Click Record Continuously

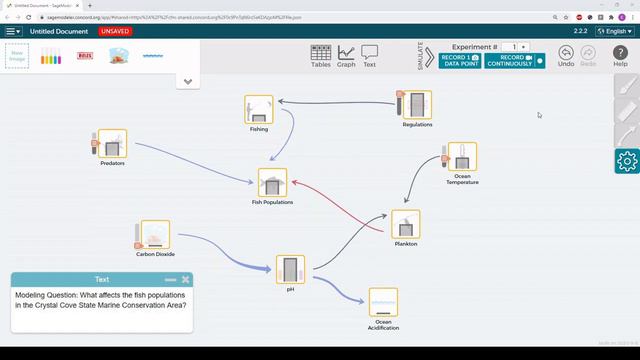click(509, 61)
